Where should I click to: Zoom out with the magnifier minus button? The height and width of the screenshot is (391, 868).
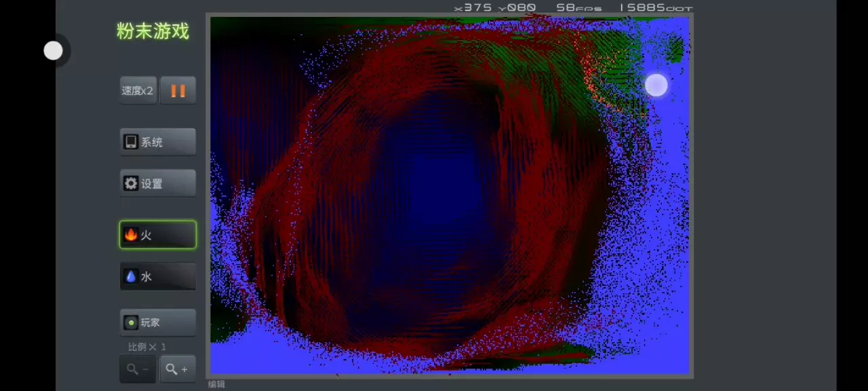pos(138,369)
